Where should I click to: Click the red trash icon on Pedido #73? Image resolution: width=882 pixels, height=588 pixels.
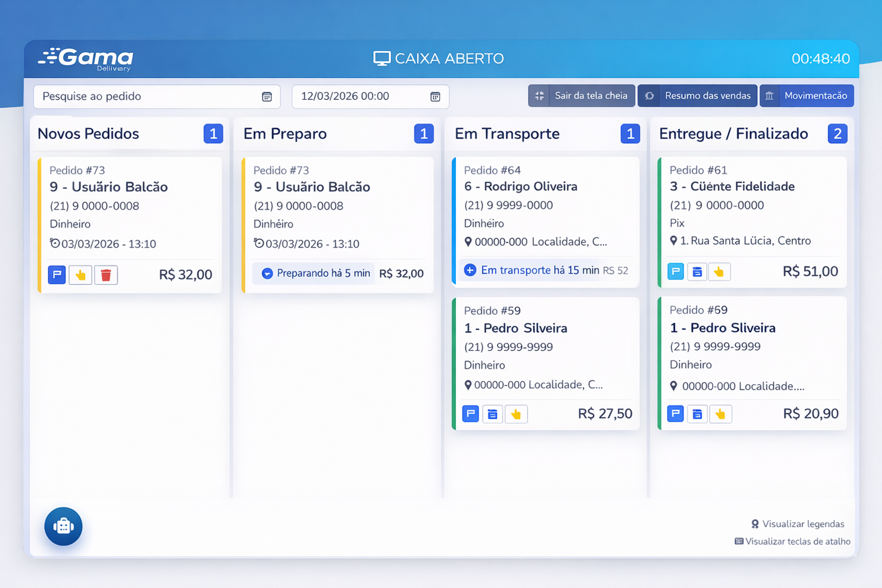point(106,275)
